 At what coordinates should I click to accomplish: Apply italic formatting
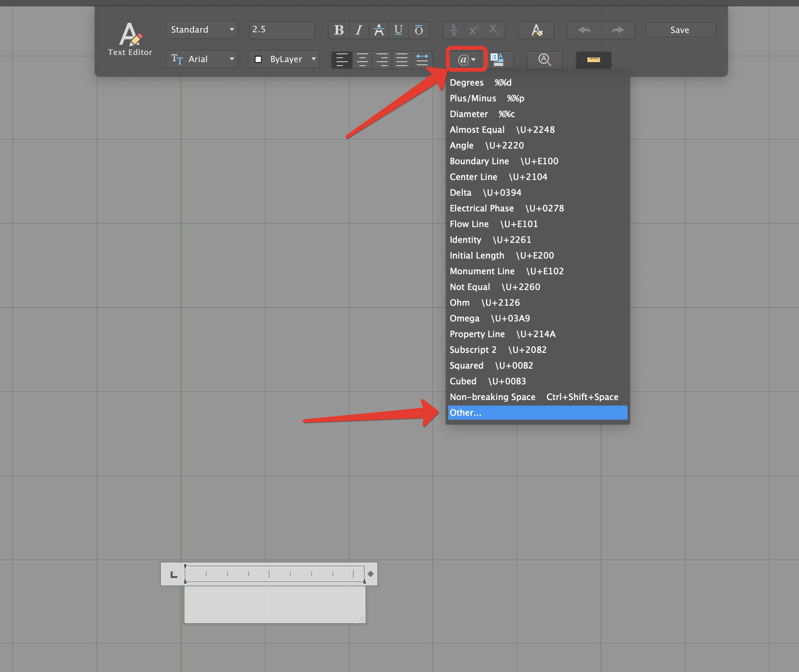358,30
